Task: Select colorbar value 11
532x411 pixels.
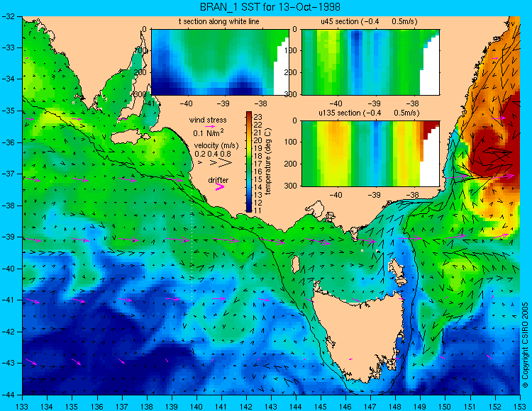Action: [x=258, y=210]
